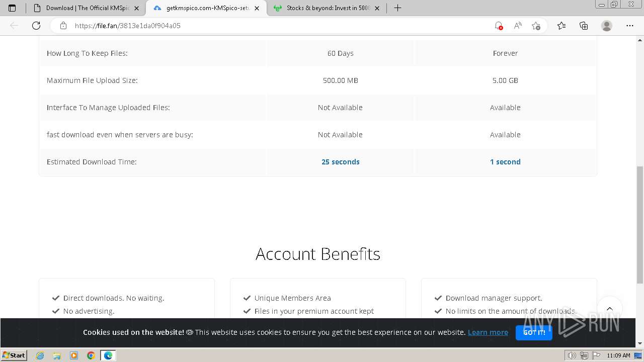
Task: Click checkmark beside Unique Members Area
Action: [247, 298]
